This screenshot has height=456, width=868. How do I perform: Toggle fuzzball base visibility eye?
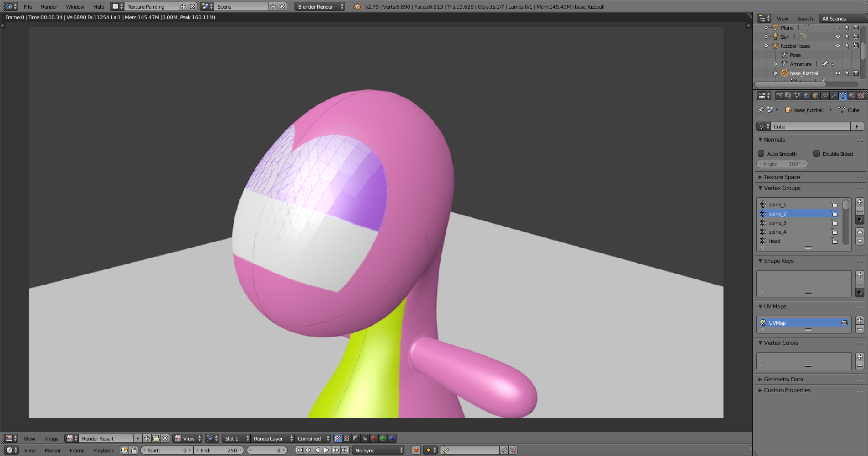(x=838, y=46)
